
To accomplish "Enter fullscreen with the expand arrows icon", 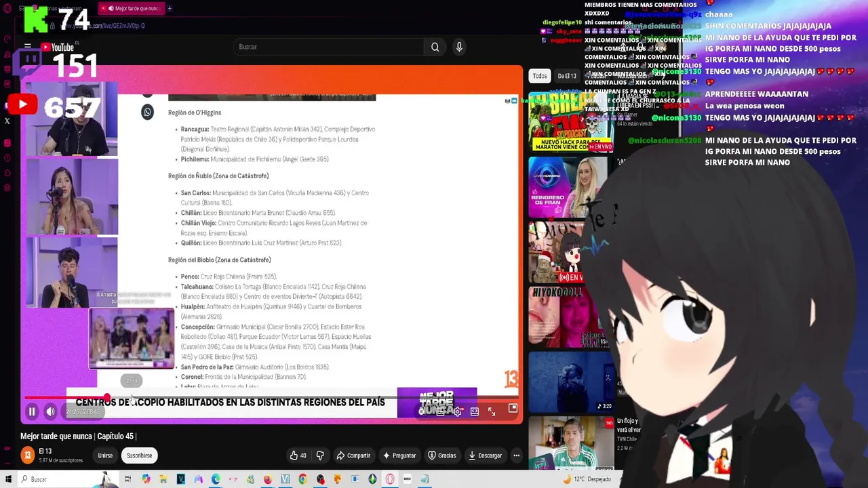I will coord(492,411).
